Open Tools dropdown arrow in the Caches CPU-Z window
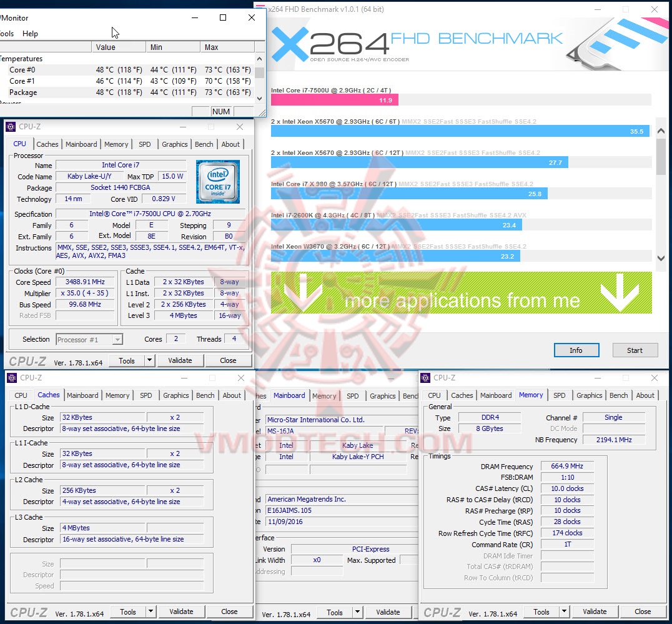The height and width of the screenshot is (624, 672). [151, 612]
